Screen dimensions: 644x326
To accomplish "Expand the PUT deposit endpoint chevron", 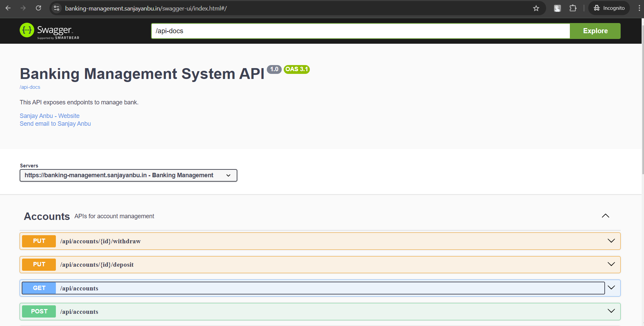I will (x=611, y=264).
